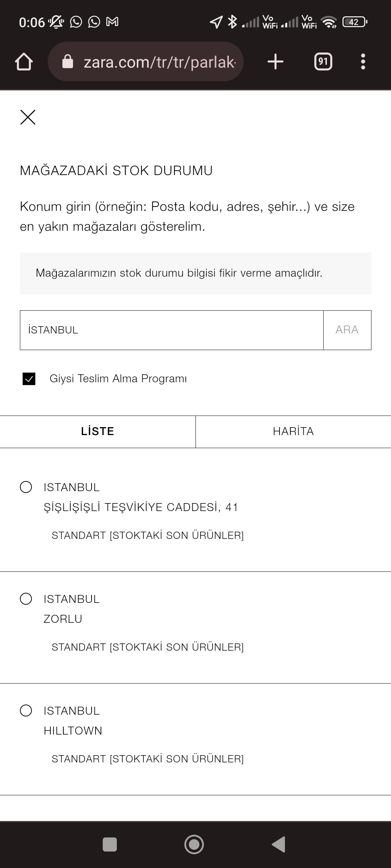Screen dimensions: 391x868
Task: Select the Hilltown store radio button
Action: tap(26, 711)
